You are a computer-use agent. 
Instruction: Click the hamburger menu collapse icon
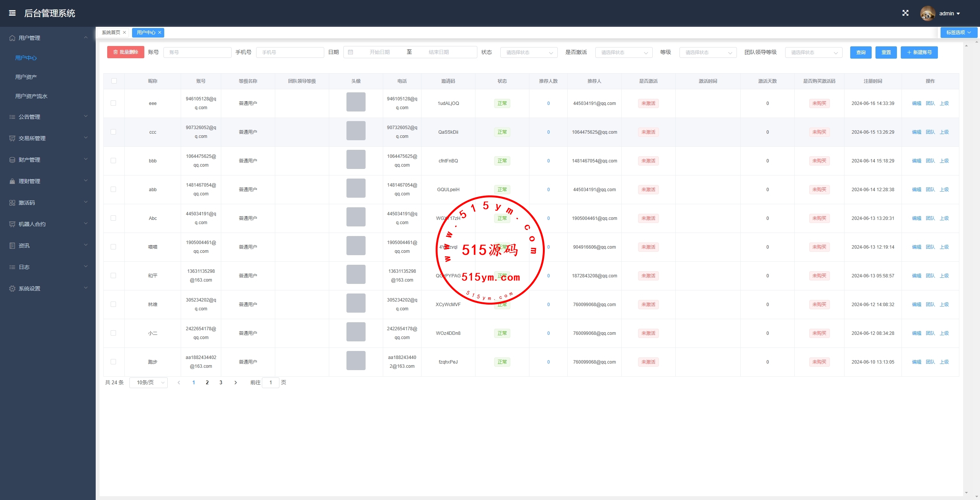12,13
